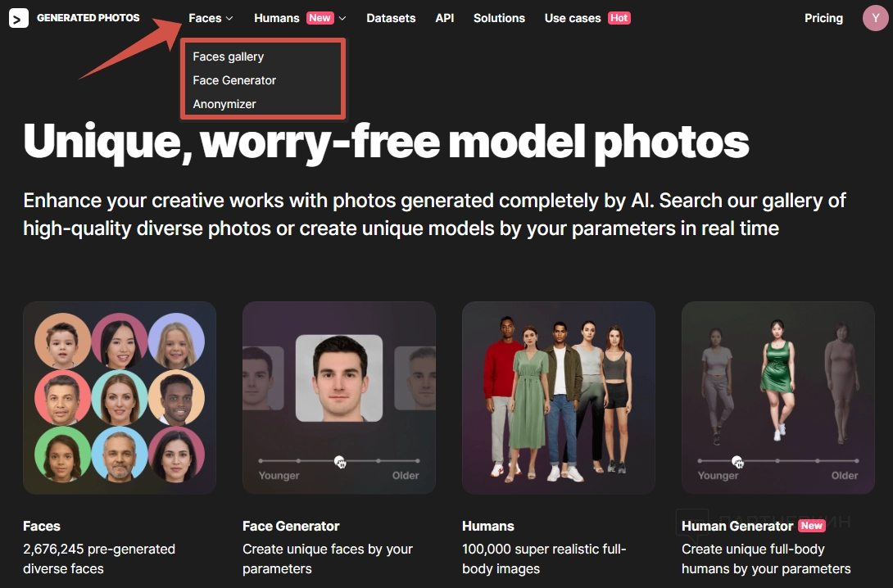Expand the Faces dropdown chevron

[229, 18]
